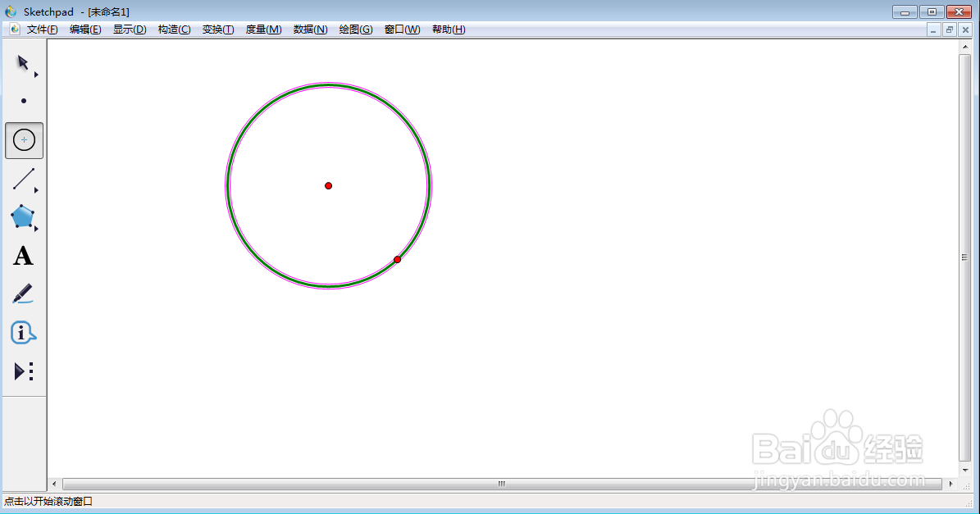
Task: Open the 绘图(G) menu
Action: click(356, 30)
